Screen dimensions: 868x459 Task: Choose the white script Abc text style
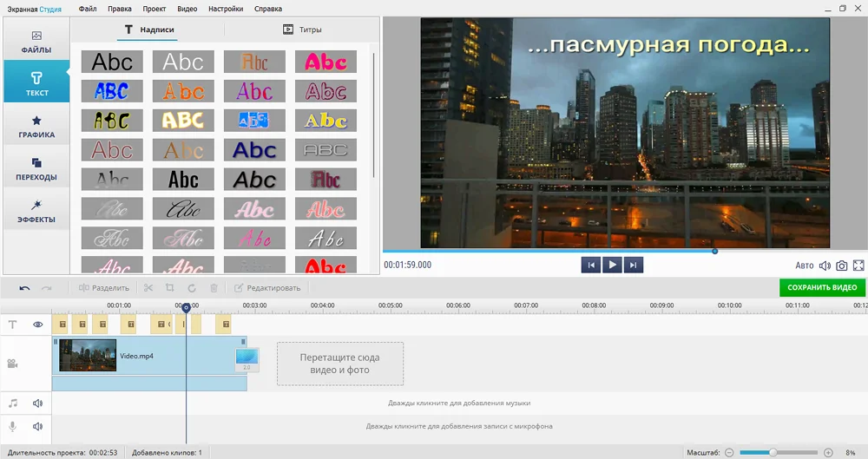click(x=325, y=238)
